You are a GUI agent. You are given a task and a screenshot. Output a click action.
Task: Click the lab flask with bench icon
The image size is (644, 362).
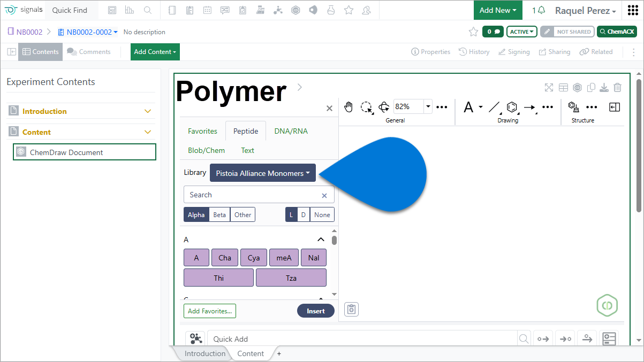(x=260, y=10)
